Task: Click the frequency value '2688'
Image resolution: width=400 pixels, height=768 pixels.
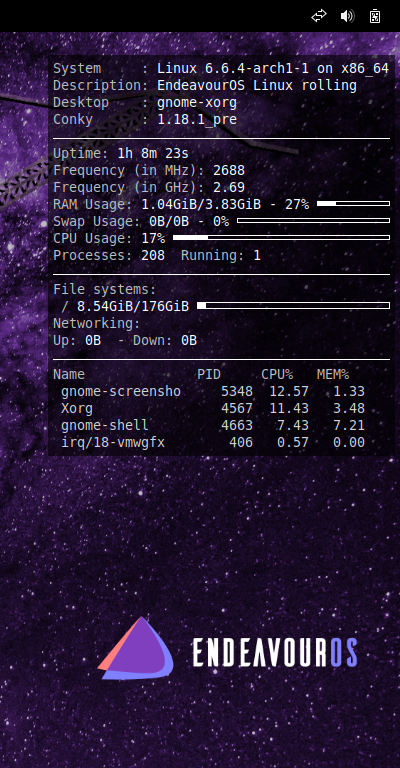Action: point(229,170)
